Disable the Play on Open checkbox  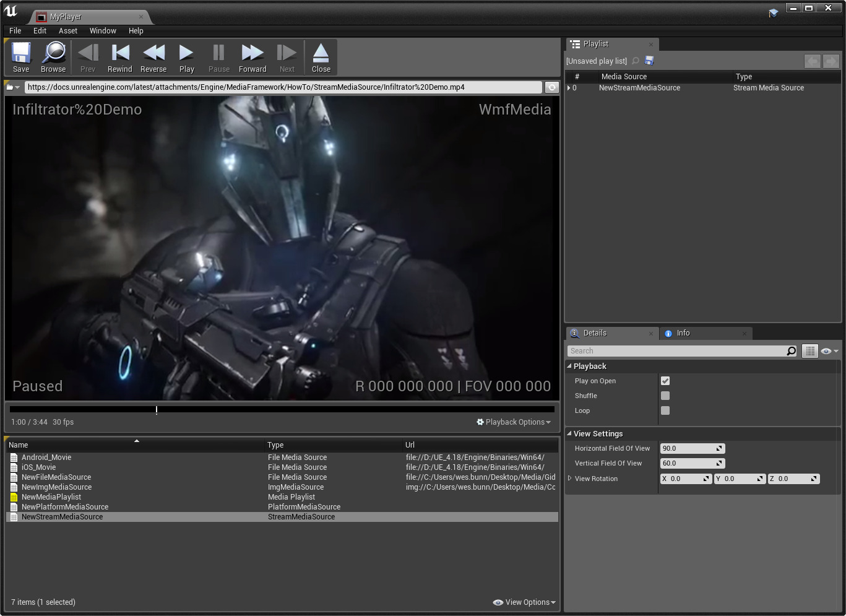click(x=665, y=381)
